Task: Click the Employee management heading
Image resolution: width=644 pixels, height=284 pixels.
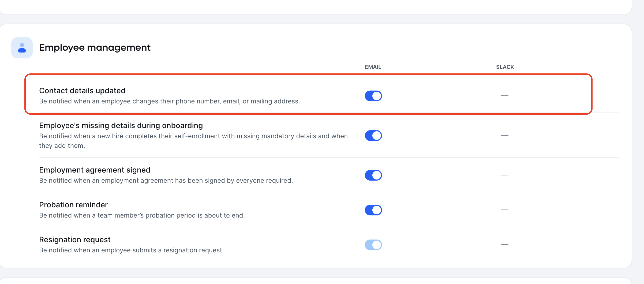Action: coord(95,48)
